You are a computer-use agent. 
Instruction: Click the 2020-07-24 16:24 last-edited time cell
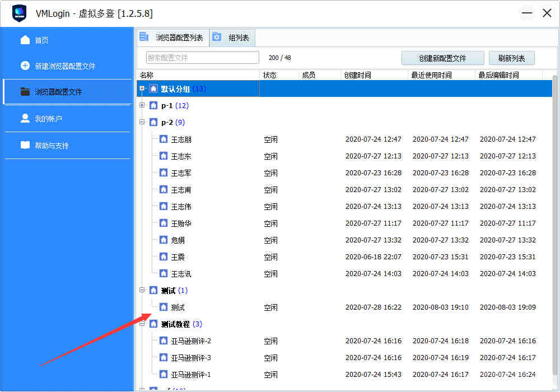coord(507,374)
